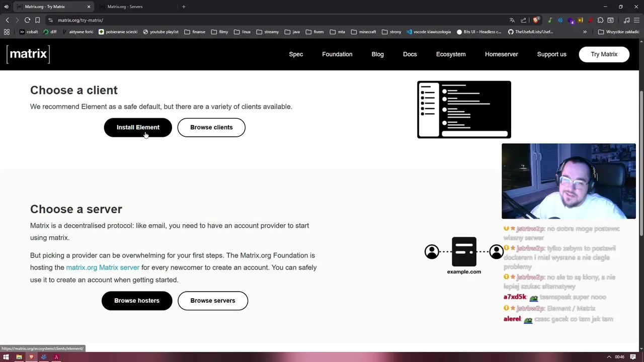Open the Homeserver navigation item
The width and height of the screenshot is (644, 362).
pos(501,54)
